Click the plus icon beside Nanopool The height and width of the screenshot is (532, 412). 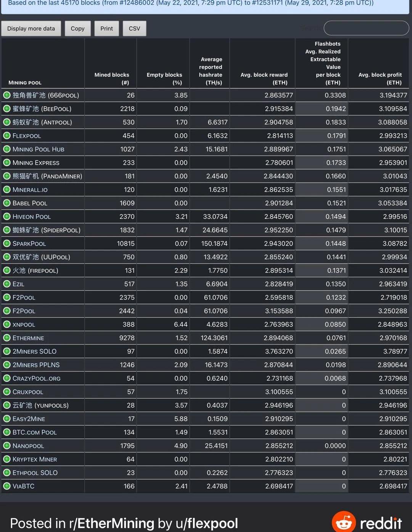pyautogui.click(x=7, y=445)
